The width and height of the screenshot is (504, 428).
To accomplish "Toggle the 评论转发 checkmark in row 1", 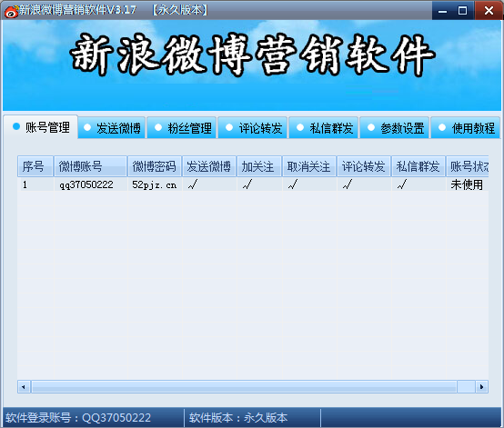I will pyautogui.click(x=348, y=184).
